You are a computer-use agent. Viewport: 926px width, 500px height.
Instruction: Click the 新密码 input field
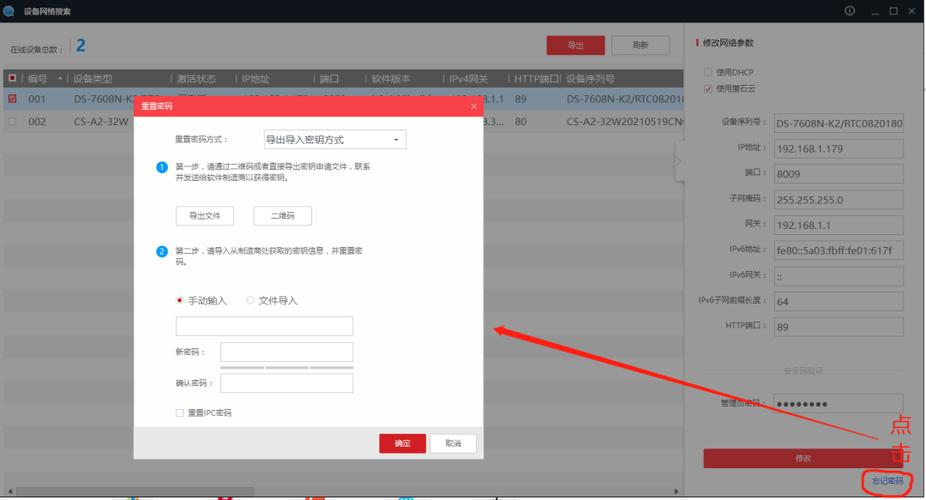(286, 352)
